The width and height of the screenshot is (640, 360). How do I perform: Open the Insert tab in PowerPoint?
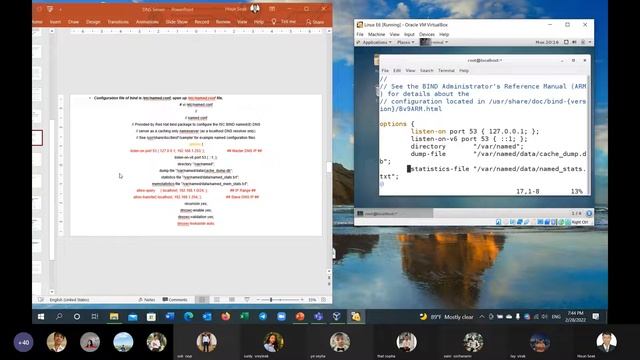[x=55, y=22]
